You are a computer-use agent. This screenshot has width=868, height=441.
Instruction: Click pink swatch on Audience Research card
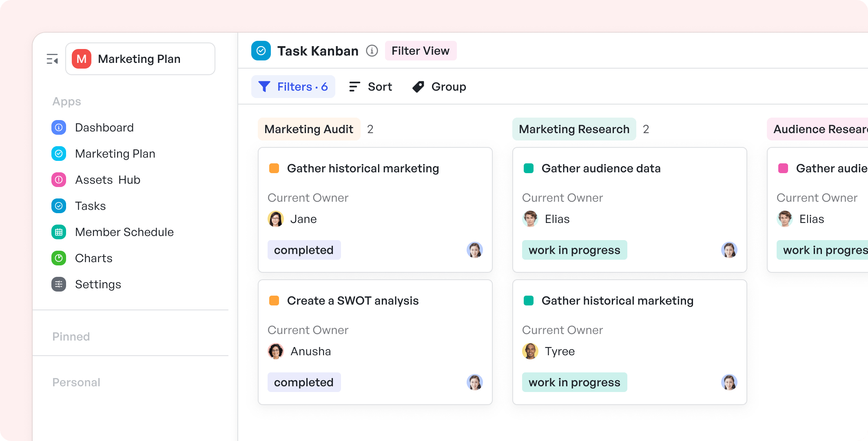coord(783,168)
